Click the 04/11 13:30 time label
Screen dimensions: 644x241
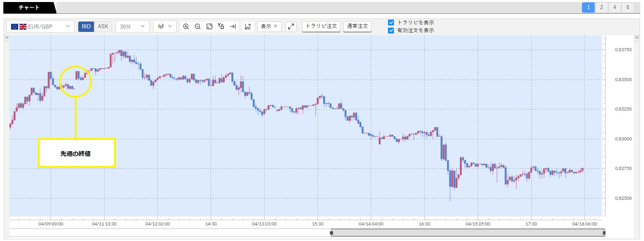[x=104, y=224]
